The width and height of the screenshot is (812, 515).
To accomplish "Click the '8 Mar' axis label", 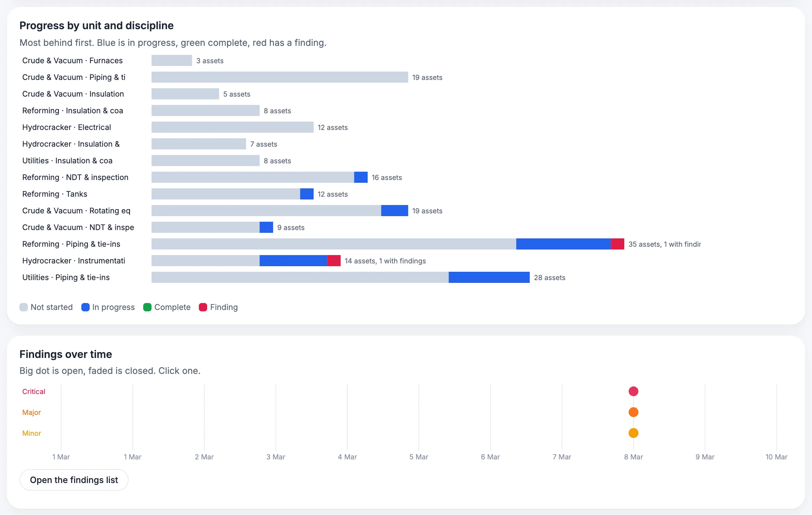I will [633, 457].
